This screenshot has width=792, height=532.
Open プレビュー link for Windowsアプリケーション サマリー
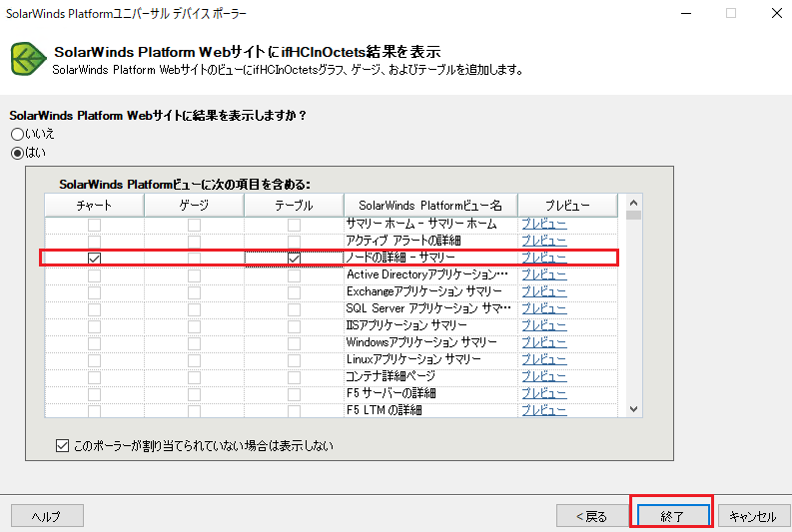pyautogui.click(x=544, y=342)
